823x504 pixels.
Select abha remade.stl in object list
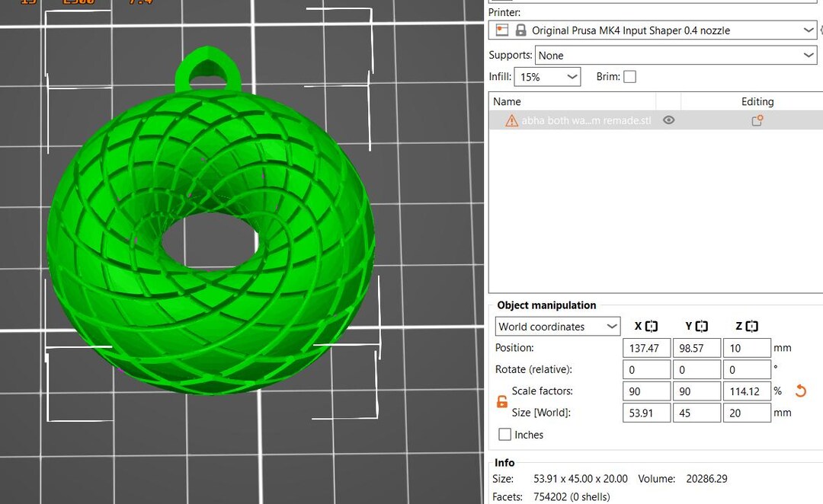(x=587, y=120)
